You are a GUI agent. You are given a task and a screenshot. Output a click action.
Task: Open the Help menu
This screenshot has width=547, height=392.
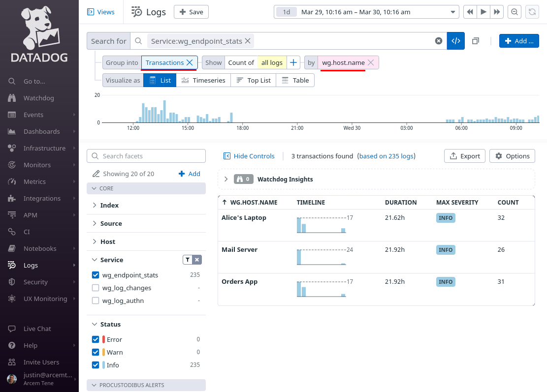click(x=31, y=345)
